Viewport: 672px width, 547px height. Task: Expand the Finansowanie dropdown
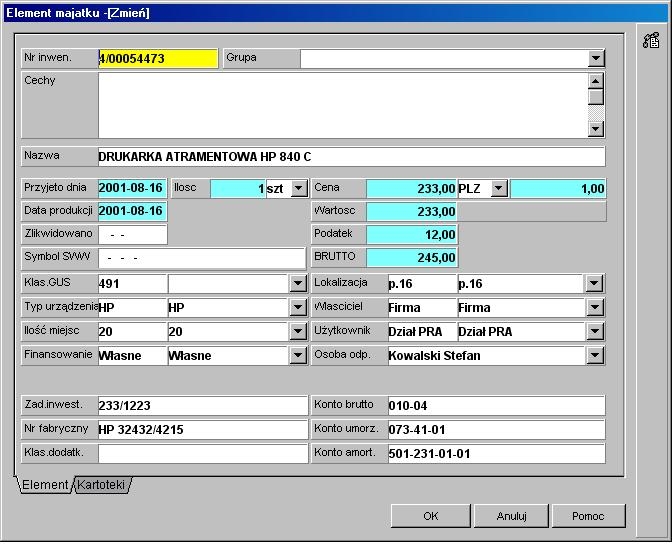(x=297, y=355)
